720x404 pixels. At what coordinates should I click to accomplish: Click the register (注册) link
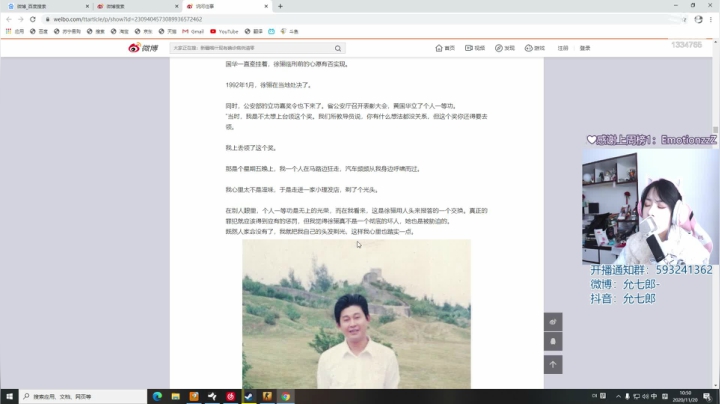click(563, 48)
